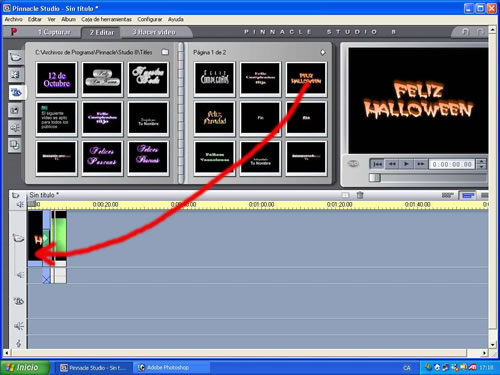Viewport: 500px width, 375px height.
Task: Open the Caja de herramientas menu
Action: (106, 19)
